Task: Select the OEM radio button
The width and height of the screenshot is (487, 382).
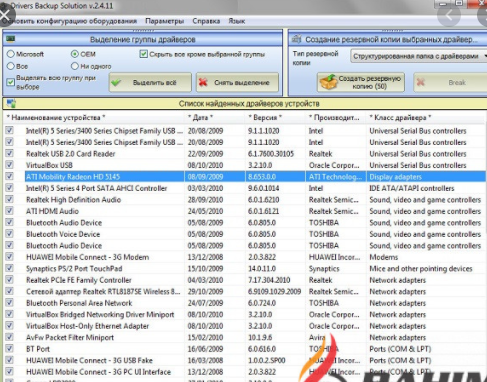Action: (x=75, y=54)
